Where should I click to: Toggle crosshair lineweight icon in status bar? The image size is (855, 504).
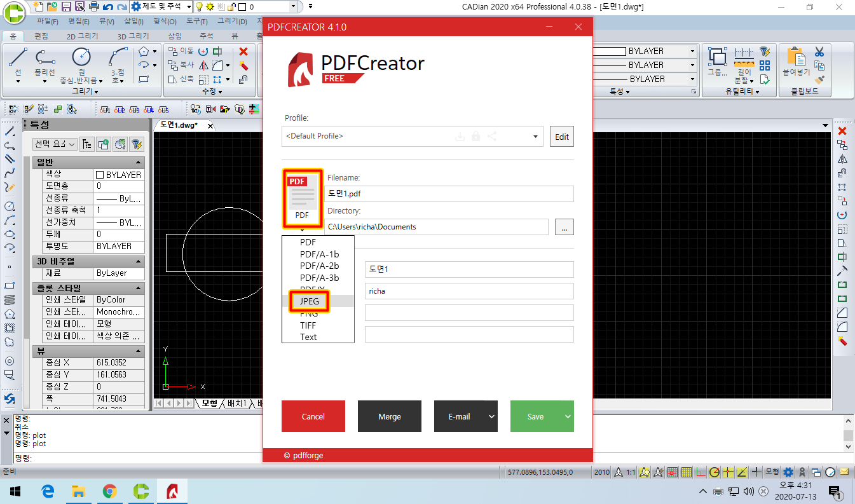coord(756,472)
